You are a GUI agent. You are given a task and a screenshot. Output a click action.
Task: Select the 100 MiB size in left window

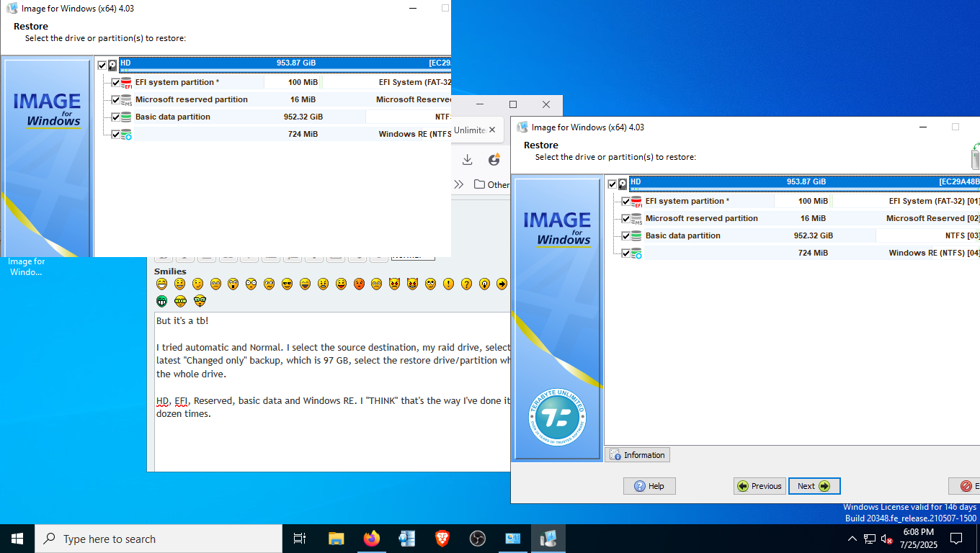(303, 83)
